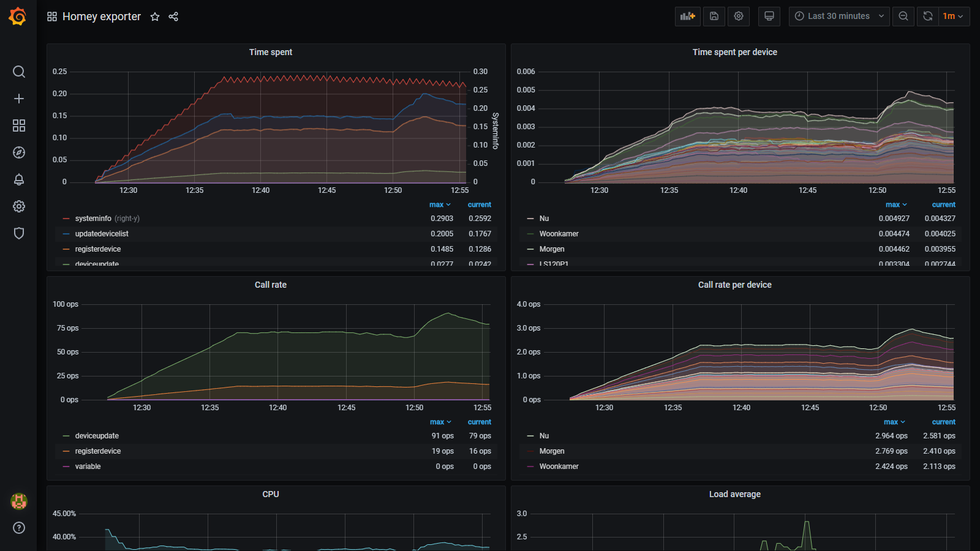Toggle Woonkamer series in Call rate per device
The image size is (980, 551).
coord(559,467)
